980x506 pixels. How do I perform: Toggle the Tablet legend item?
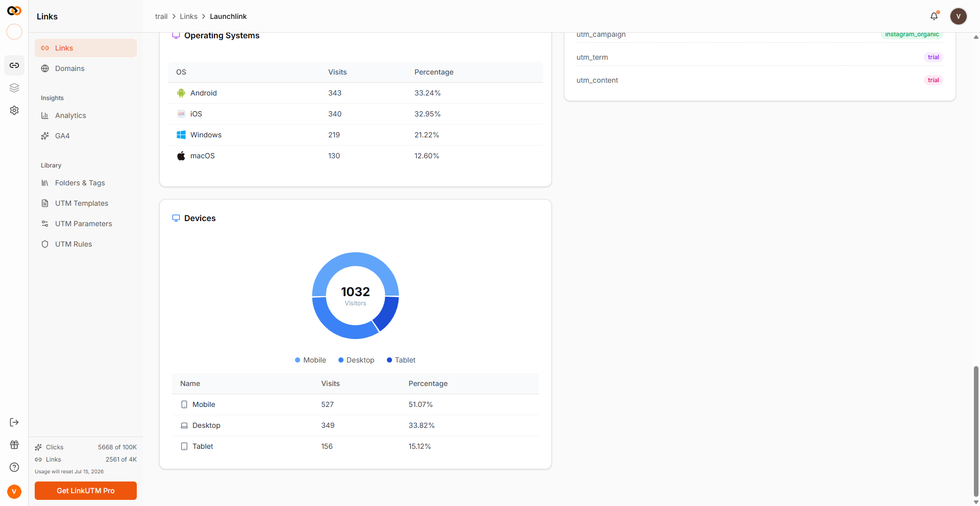click(x=401, y=360)
